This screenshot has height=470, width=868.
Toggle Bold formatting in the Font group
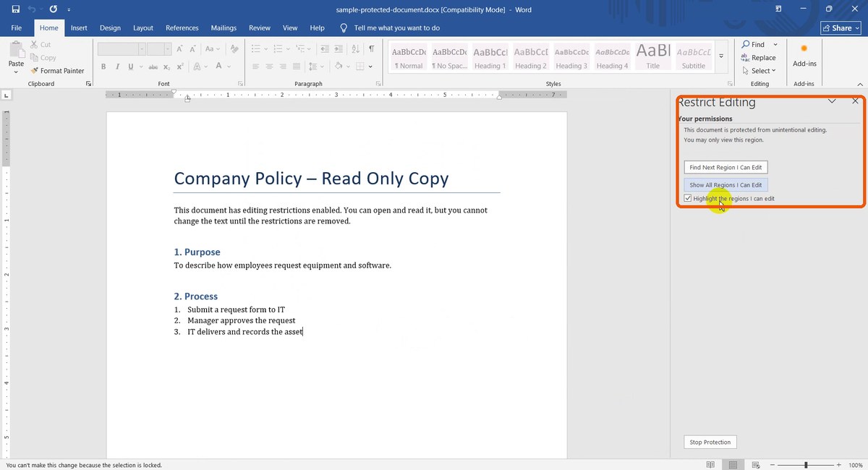[x=103, y=67]
